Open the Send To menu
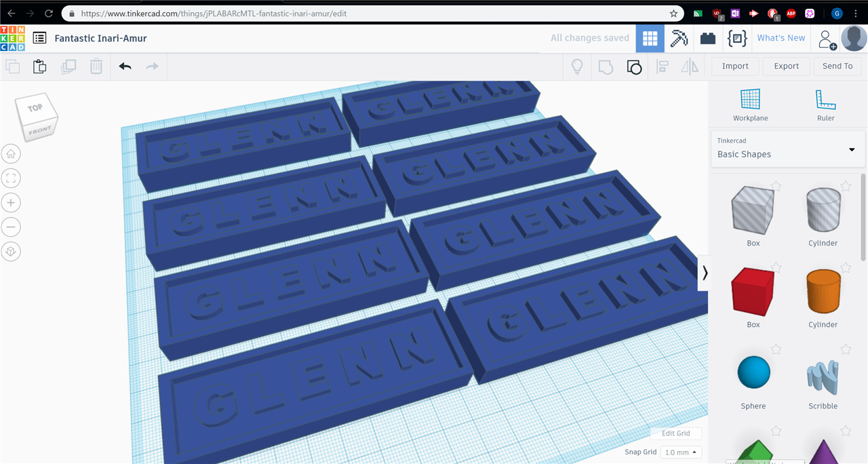 pyautogui.click(x=837, y=66)
